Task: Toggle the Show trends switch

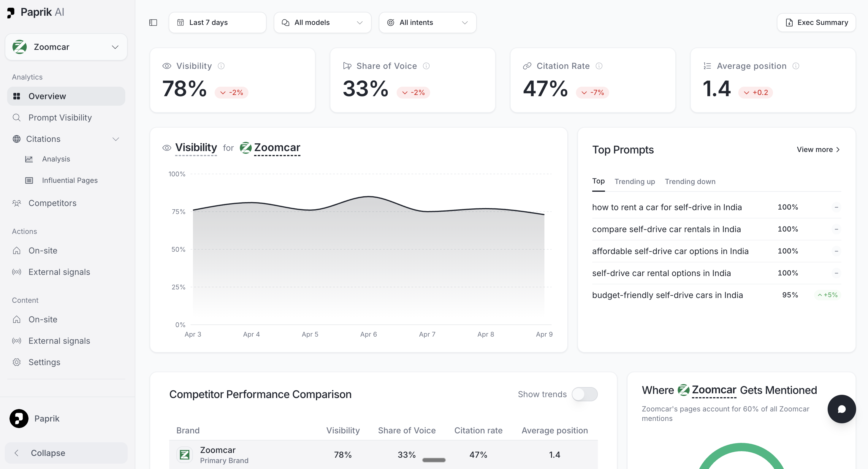Action: [x=585, y=394]
